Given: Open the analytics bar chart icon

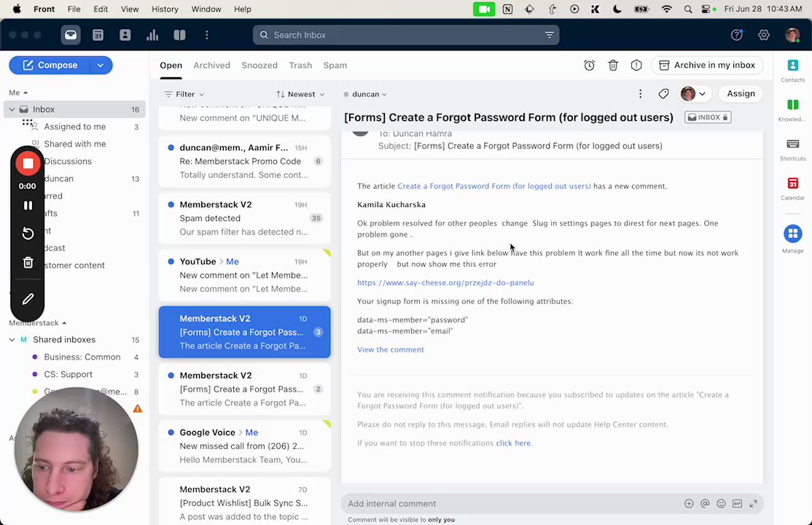Looking at the screenshot, I should pos(152,35).
